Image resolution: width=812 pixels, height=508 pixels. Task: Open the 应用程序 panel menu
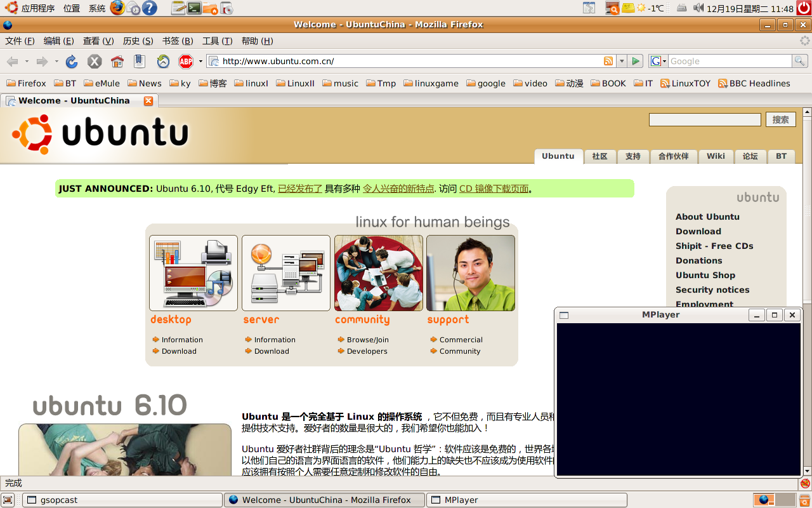(30, 8)
